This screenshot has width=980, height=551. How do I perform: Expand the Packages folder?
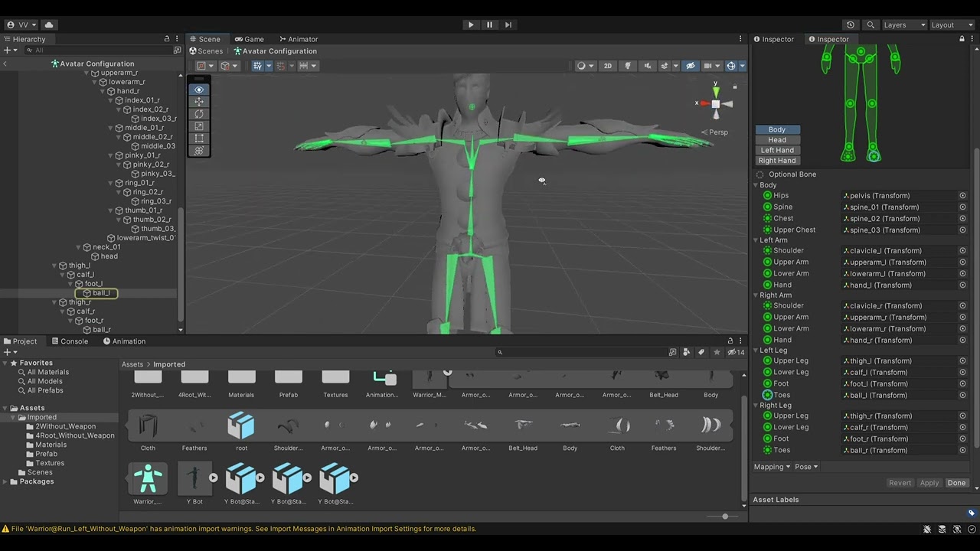5,482
